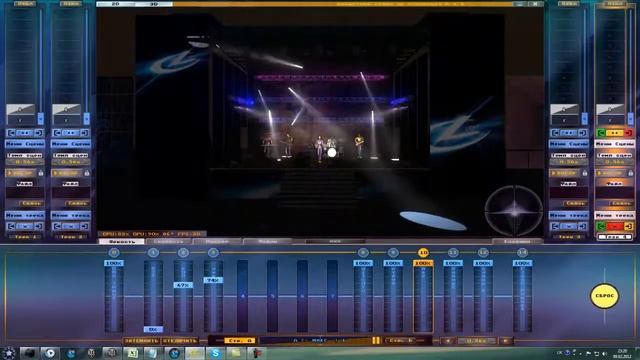Click vertical scene slider handle in Трек 2
Image resolution: width=640 pixels, height=360 pixels.
tap(87, 118)
